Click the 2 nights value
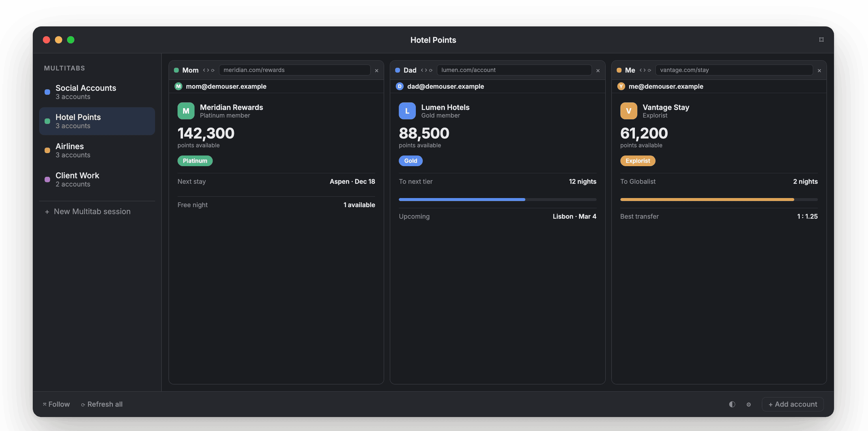Image resolution: width=868 pixels, height=431 pixels. (805, 182)
